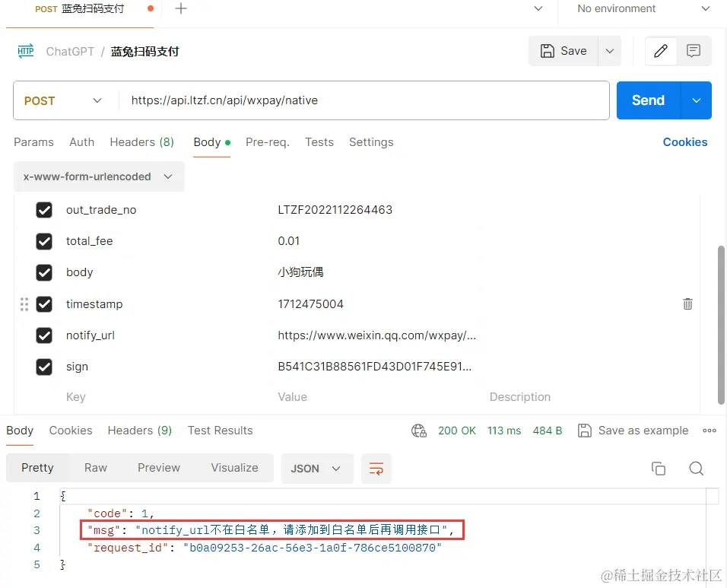Open the No environment selector
Screen dimensions: 727x588
pos(643,9)
